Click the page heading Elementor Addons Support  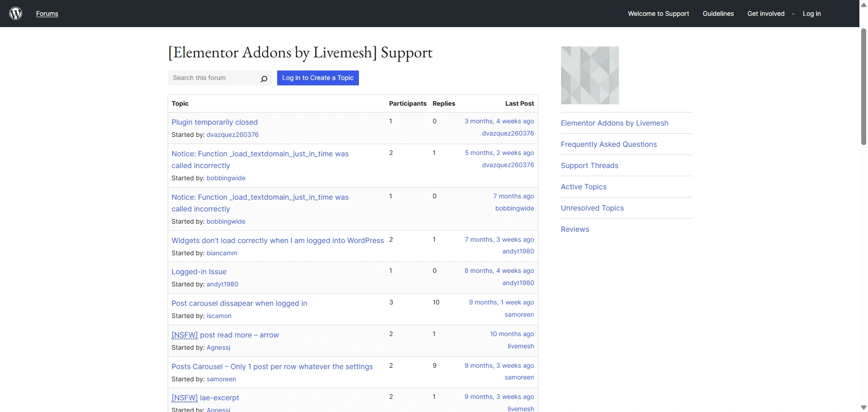point(300,53)
